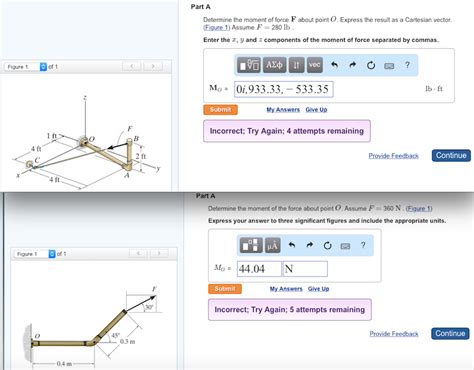Select Give Up link in bottom problem
474x370 pixels.
pos(318,289)
